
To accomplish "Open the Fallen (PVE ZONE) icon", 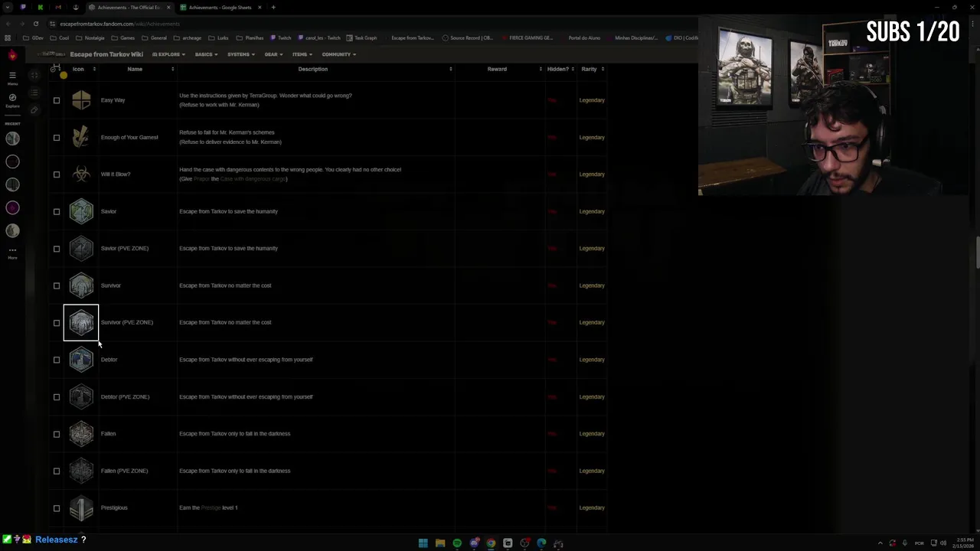I will pyautogui.click(x=81, y=471).
